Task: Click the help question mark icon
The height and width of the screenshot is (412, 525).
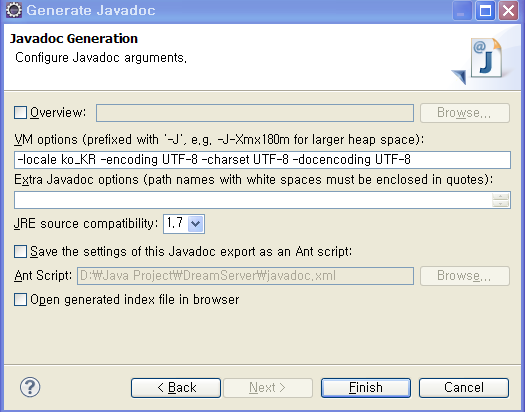Action: pos(30,387)
